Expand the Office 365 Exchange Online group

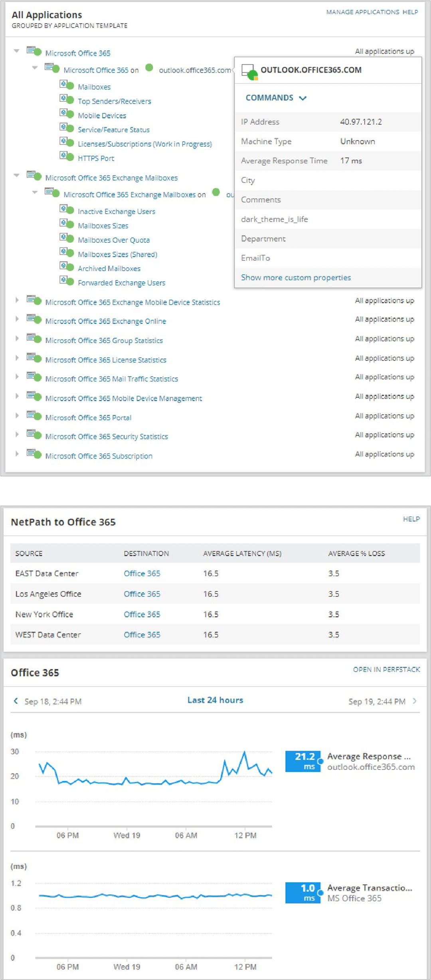click(17, 319)
